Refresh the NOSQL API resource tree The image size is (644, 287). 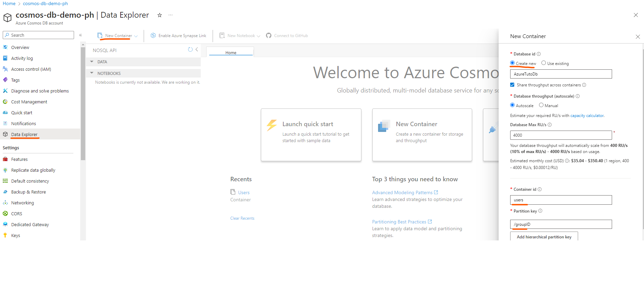[190, 50]
